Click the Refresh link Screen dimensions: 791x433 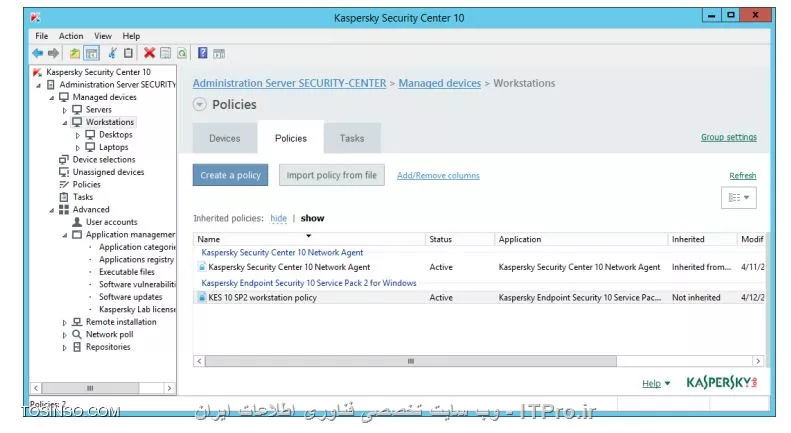tap(743, 176)
